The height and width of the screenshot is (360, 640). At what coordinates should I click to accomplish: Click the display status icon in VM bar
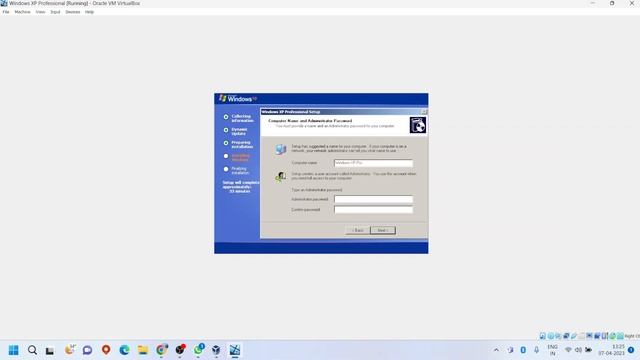589,336
